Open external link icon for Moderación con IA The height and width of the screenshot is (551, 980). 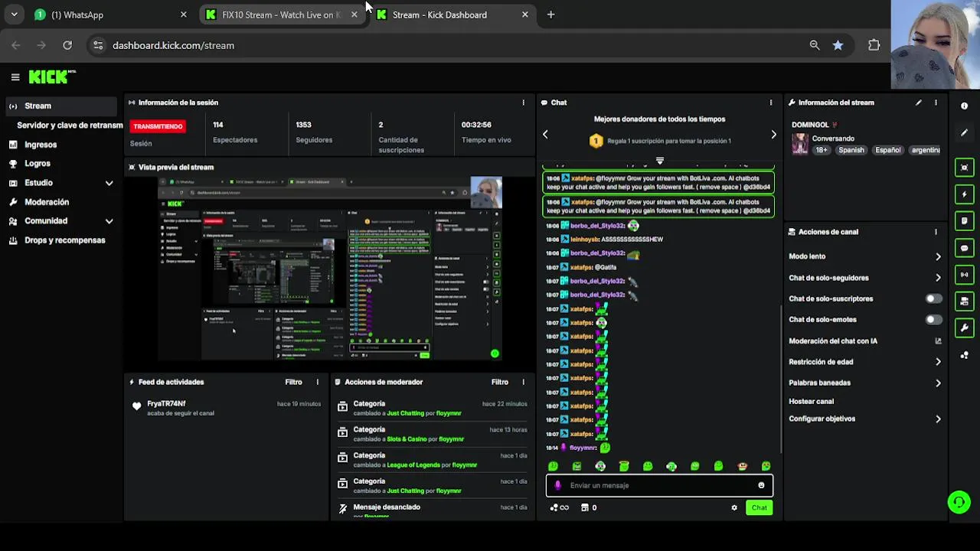click(x=938, y=341)
